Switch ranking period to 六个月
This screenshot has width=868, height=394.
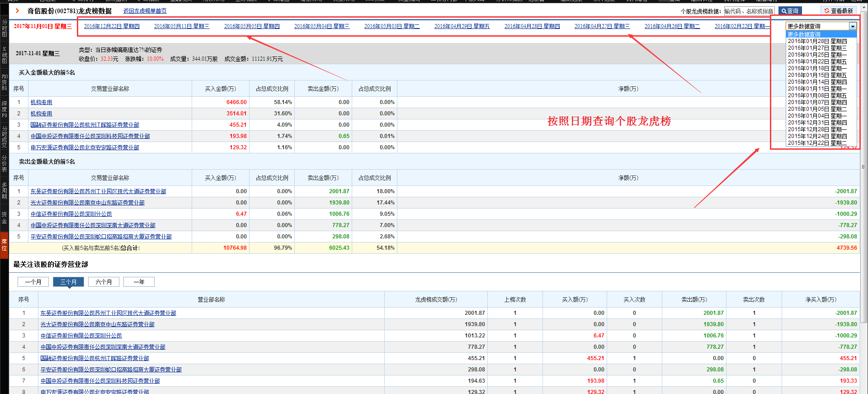[x=104, y=282]
